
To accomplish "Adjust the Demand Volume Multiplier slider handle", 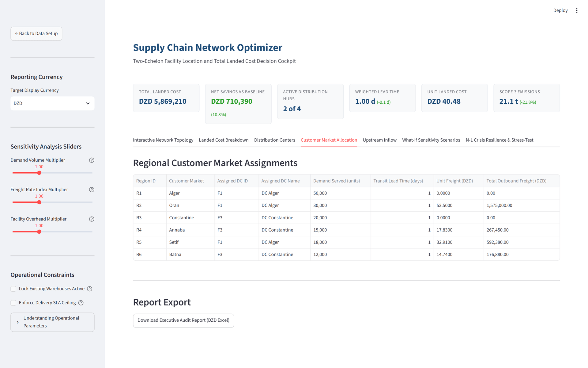I will pyautogui.click(x=39, y=173).
